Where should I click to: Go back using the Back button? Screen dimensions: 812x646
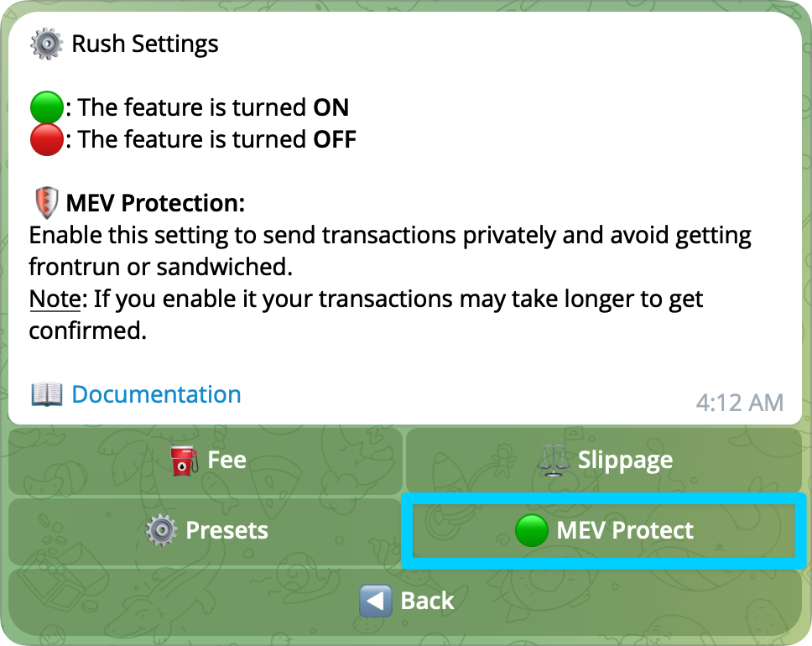(x=406, y=601)
